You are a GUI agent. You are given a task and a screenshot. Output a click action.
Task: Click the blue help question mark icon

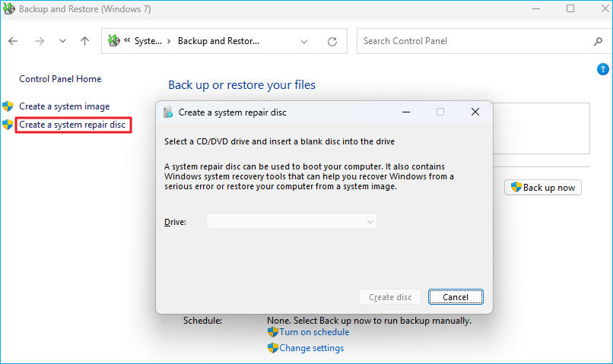coord(603,69)
